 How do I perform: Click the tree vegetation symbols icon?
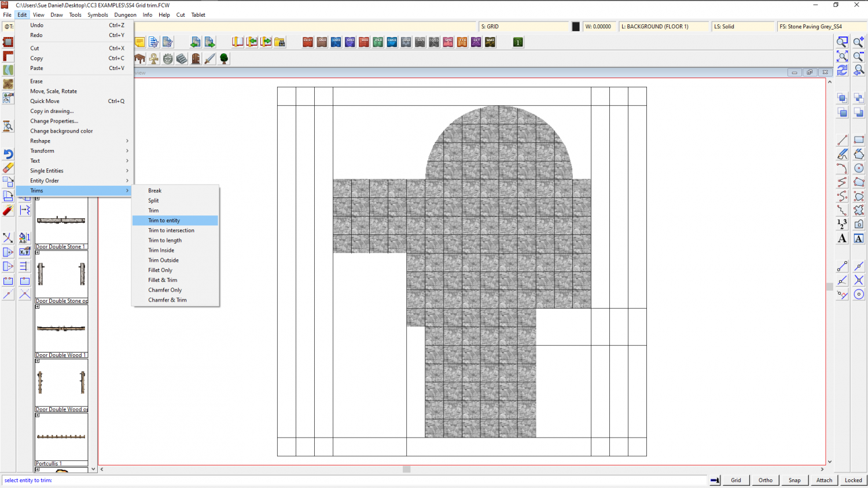pyautogui.click(x=224, y=58)
